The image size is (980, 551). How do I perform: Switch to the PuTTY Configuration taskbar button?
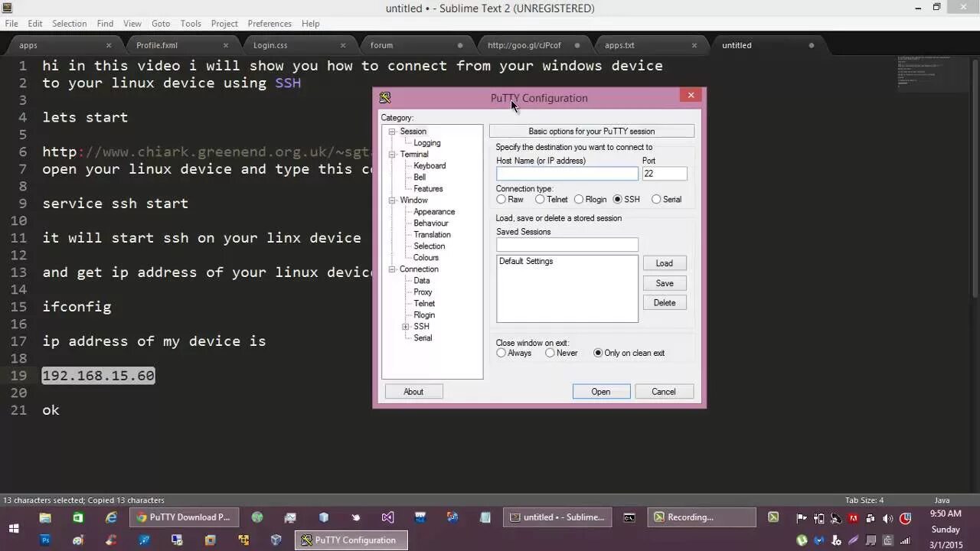pyautogui.click(x=351, y=540)
